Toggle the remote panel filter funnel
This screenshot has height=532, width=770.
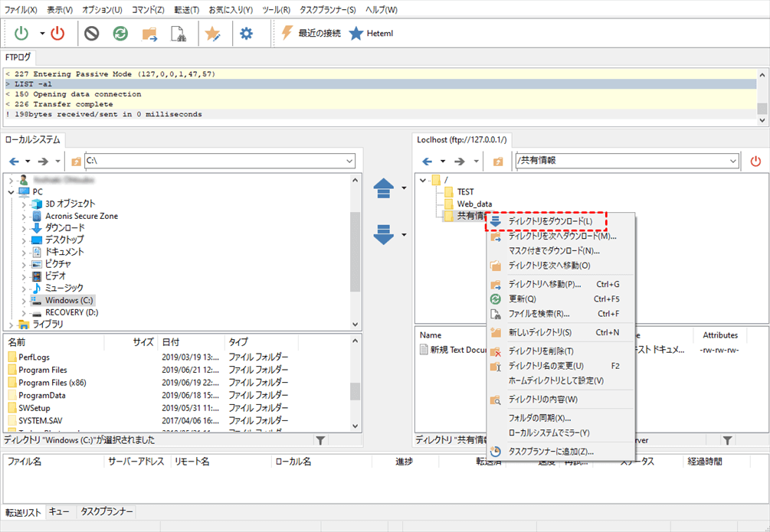click(x=727, y=440)
